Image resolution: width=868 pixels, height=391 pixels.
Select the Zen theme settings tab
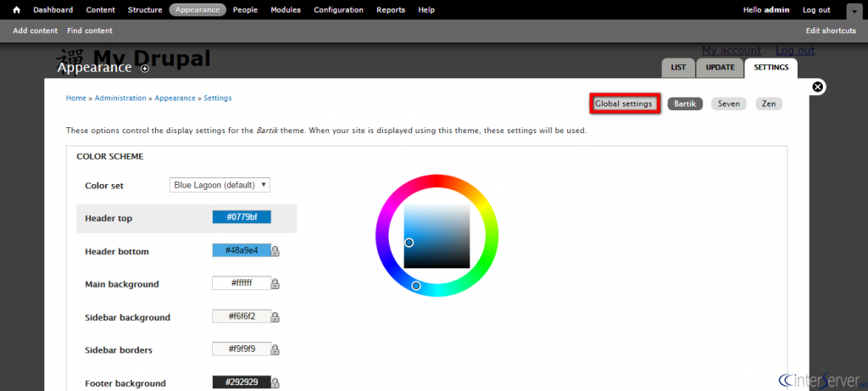pos(769,103)
